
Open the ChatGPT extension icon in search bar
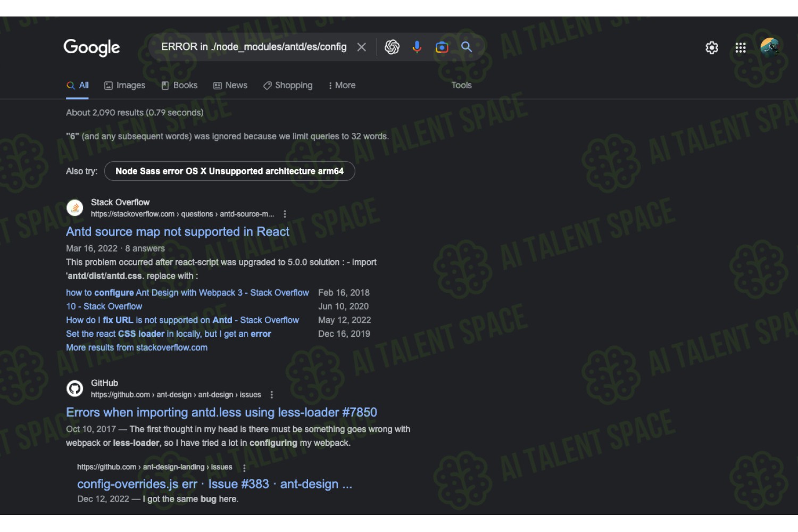coord(392,47)
